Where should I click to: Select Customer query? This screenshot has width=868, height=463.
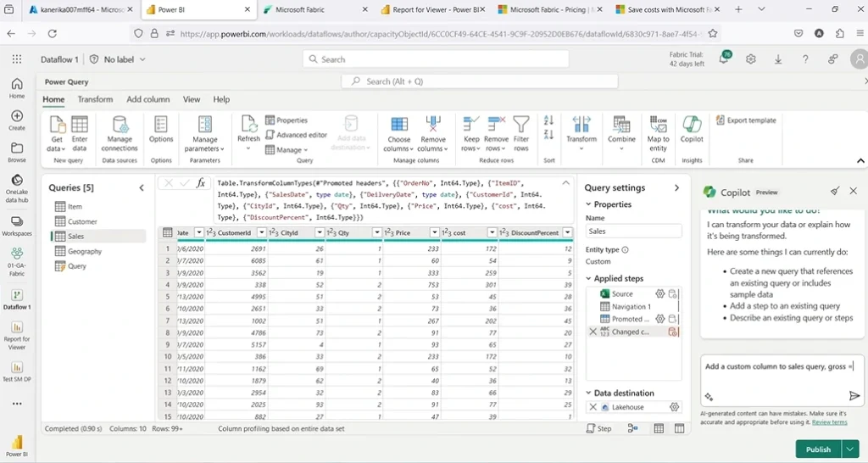click(x=82, y=221)
